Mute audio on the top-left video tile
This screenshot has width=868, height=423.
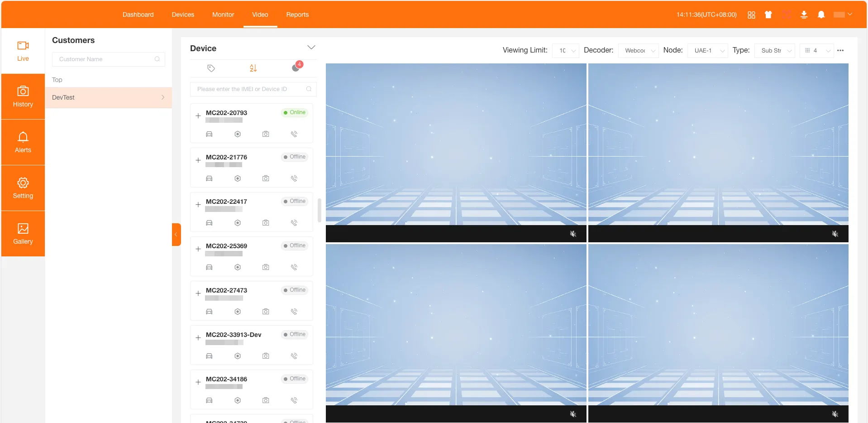pyautogui.click(x=573, y=234)
